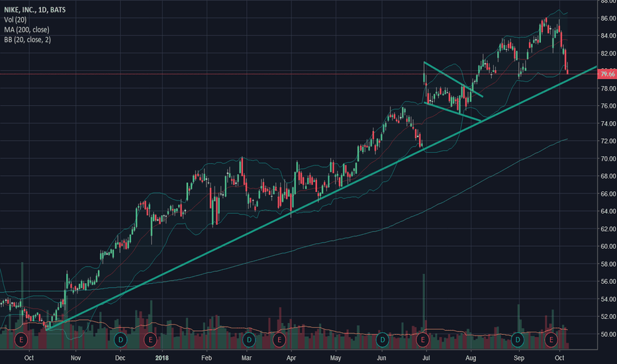
Task: Click the 'Feb' date axis label
Action: tap(207, 357)
